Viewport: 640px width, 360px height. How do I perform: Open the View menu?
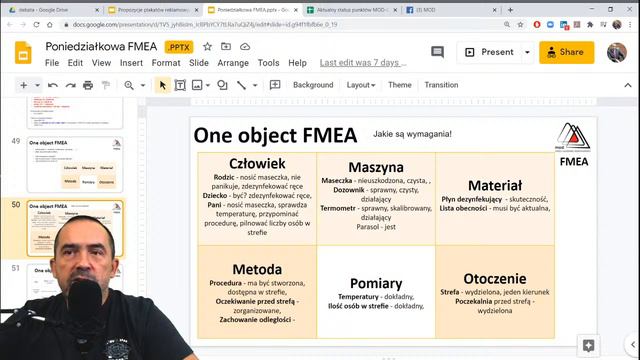pyautogui.click(x=101, y=63)
